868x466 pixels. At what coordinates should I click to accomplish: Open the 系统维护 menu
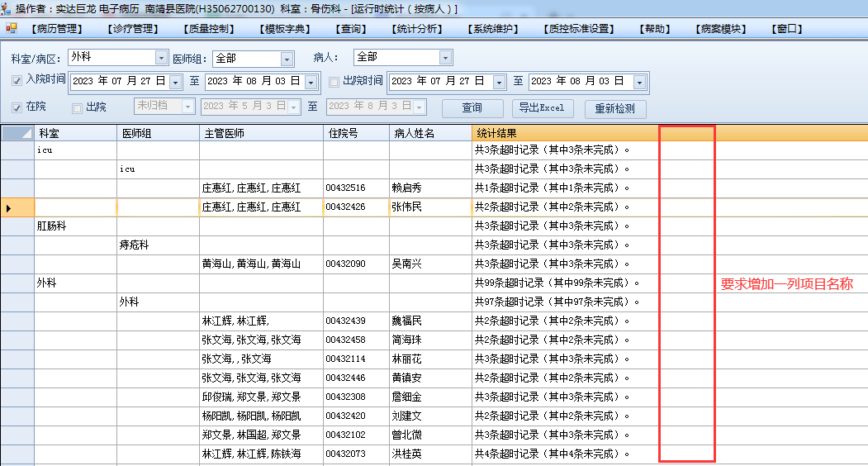point(493,29)
